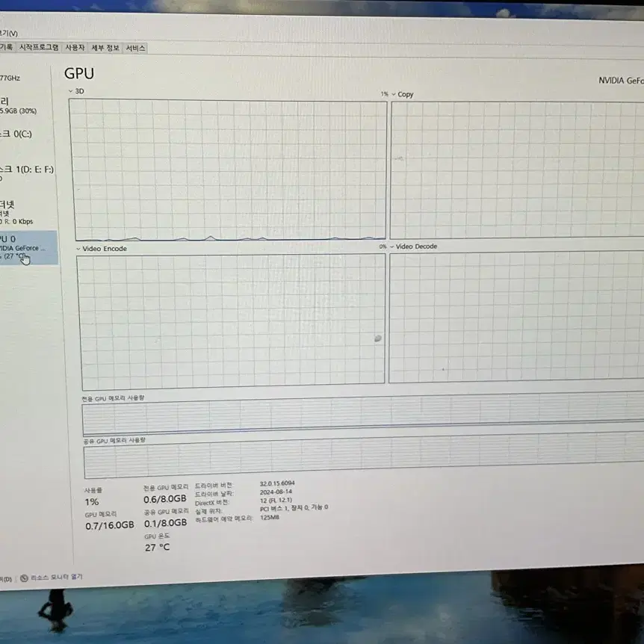This screenshot has height=644, width=644.
Task: Click the GPU heading text
Action: [x=79, y=73]
